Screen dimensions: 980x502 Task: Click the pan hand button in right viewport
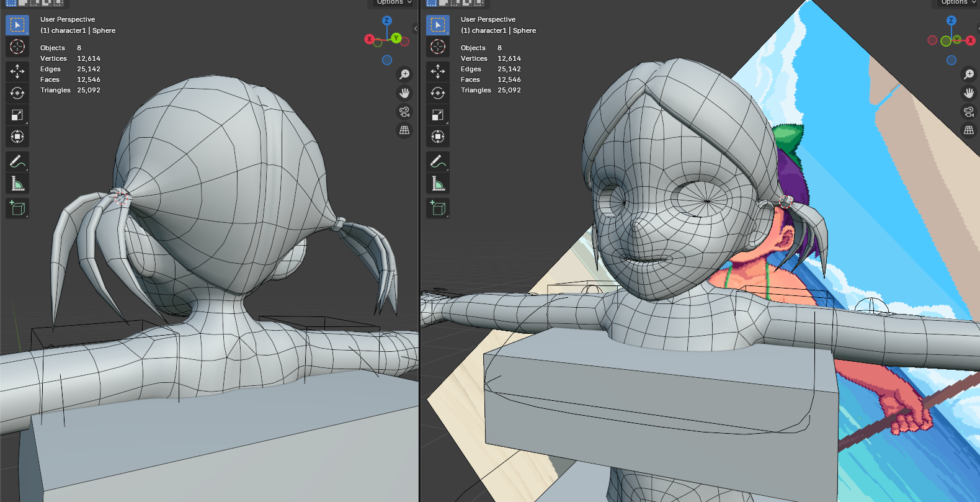tap(969, 93)
